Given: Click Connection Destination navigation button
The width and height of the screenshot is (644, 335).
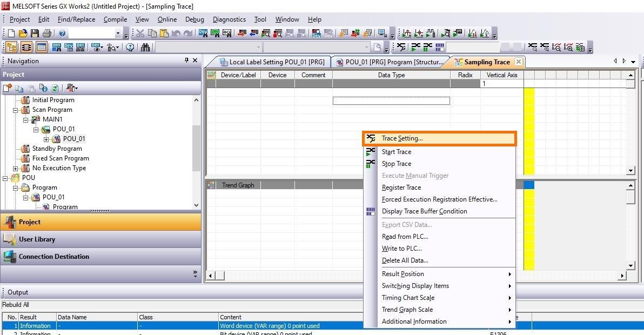Looking at the screenshot, I should coord(100,257).
